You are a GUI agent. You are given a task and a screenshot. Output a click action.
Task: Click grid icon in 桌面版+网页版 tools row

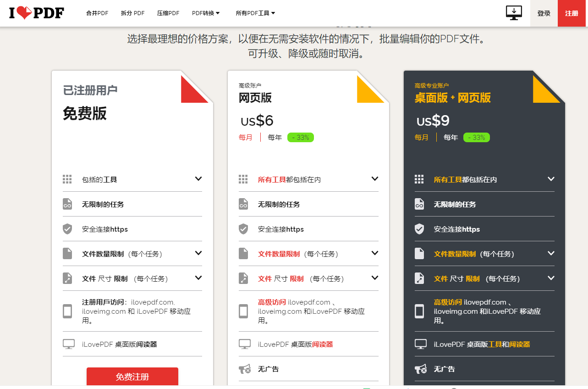point(419,179)
